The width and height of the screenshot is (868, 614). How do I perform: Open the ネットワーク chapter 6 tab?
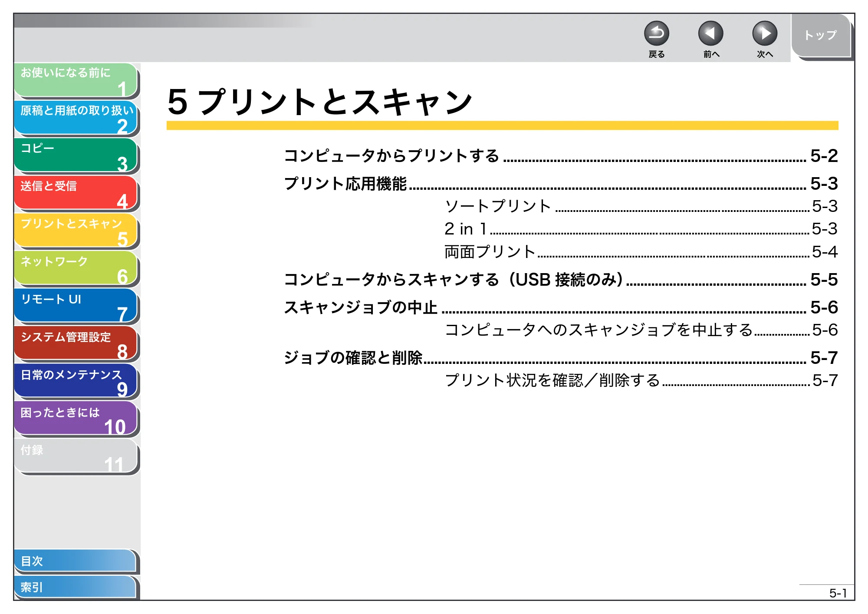pyautogui.click(x=76, y=269)
